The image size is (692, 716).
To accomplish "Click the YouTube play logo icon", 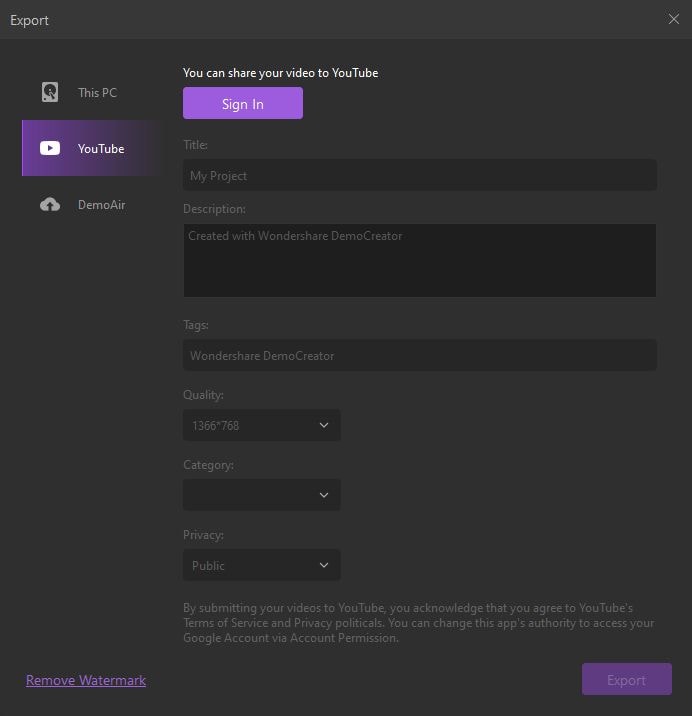I will pyautogui.click(x=50, y=148).
